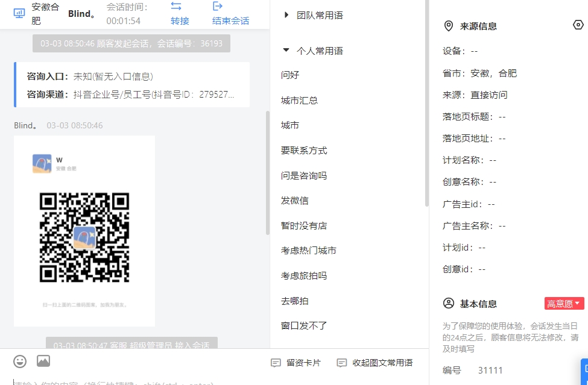
Task: Click the 客服 超级管理员 接入会话 notice
Action: coord(131,343)
